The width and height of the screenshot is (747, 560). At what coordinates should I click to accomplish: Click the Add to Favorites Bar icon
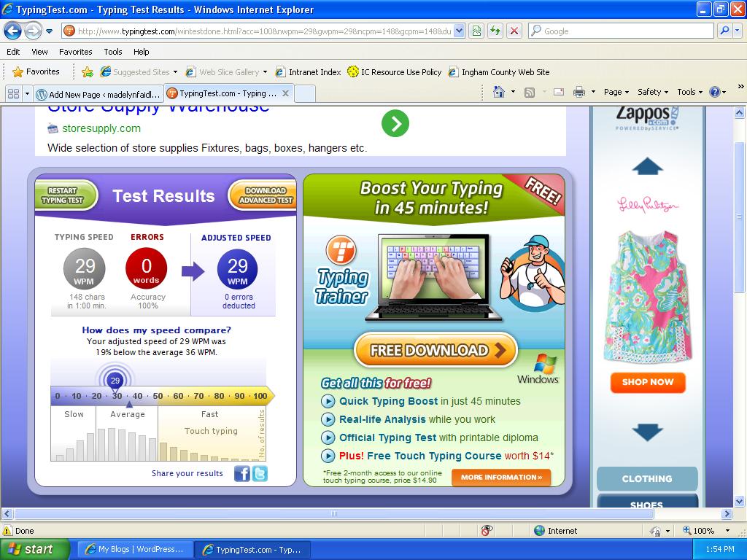(x=88, y=72)
